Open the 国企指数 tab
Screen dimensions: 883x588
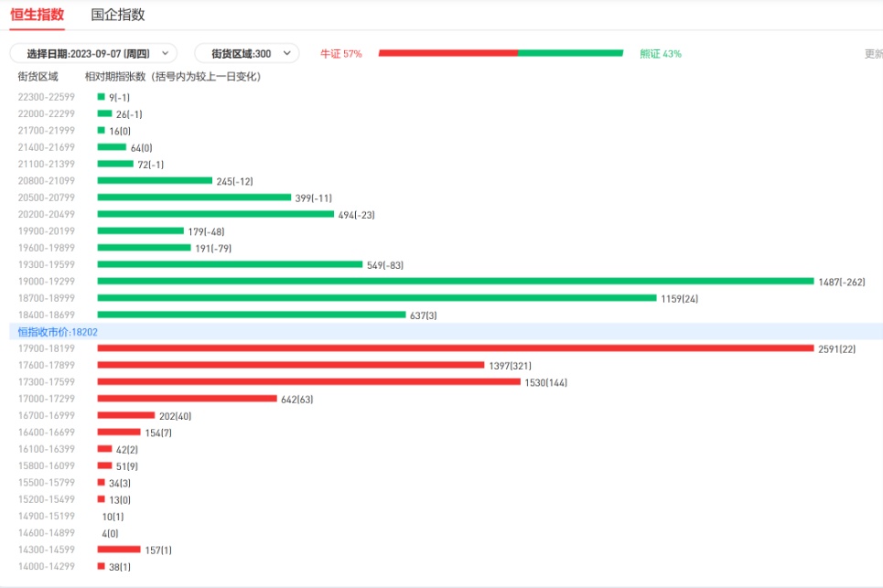[118, 15]
